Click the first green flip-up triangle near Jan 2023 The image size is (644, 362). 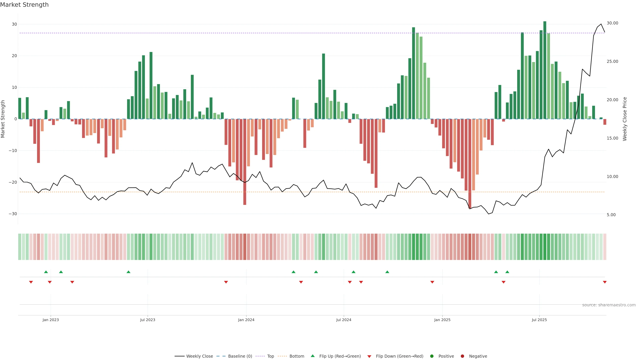pyautogui.click(x=46, y=272)
